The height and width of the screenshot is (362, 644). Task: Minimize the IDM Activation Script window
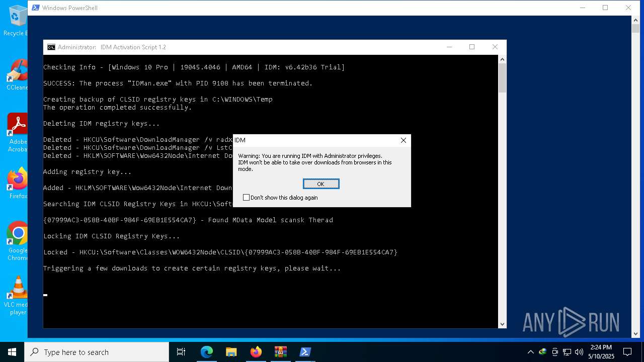pos(449,47)
